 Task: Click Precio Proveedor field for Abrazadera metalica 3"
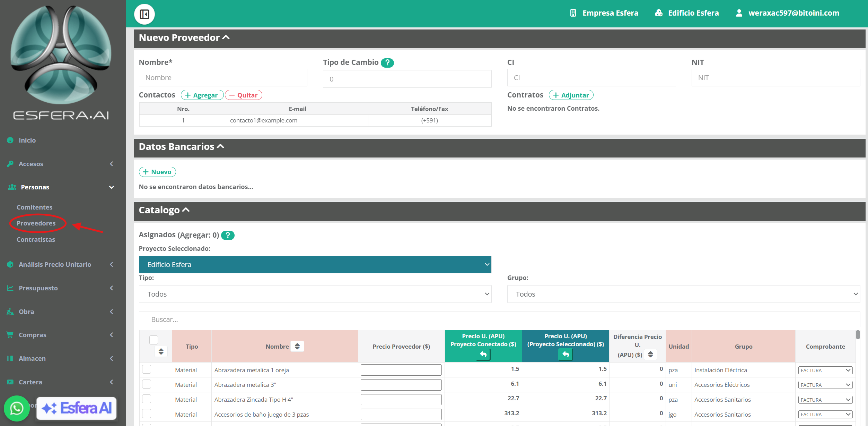pyautogui.click(x=401, y=385)
